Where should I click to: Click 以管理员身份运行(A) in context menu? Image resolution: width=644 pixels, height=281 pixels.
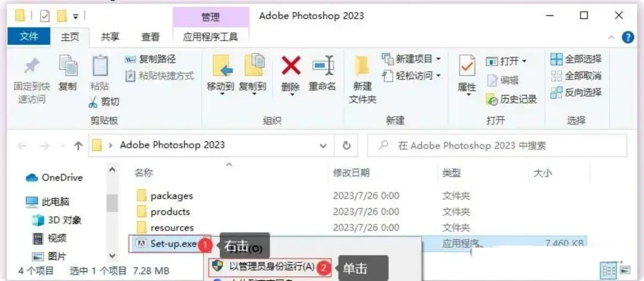tap(271, 267)
